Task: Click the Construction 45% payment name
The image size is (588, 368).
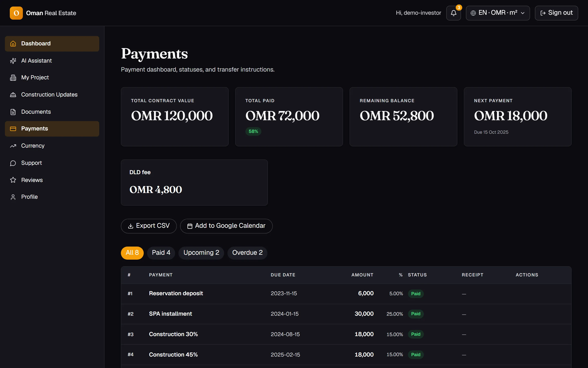Action: pos(173,355)
